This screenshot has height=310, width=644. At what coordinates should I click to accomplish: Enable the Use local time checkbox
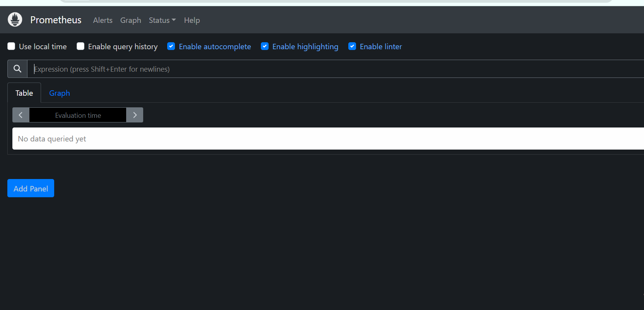coord(11,46)
